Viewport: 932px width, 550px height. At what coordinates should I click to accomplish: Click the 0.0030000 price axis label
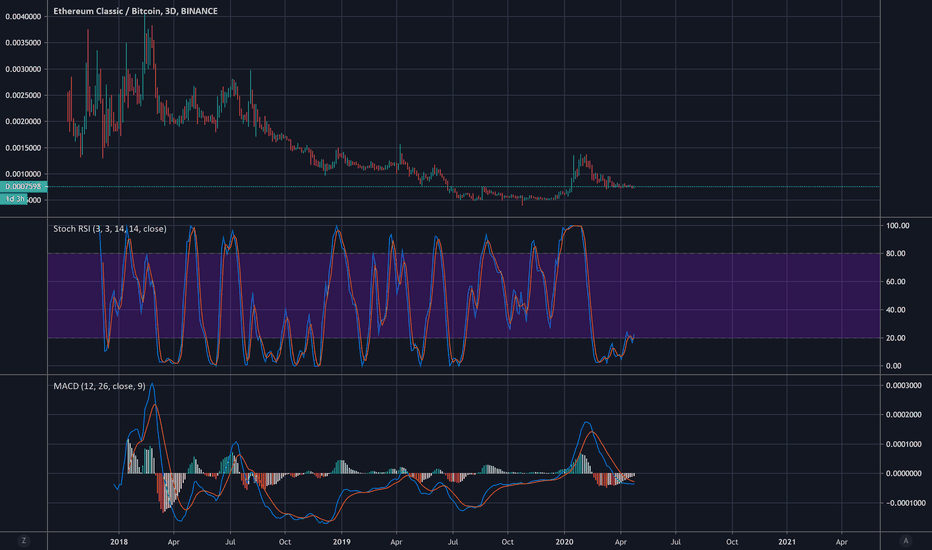pos(23,69)
